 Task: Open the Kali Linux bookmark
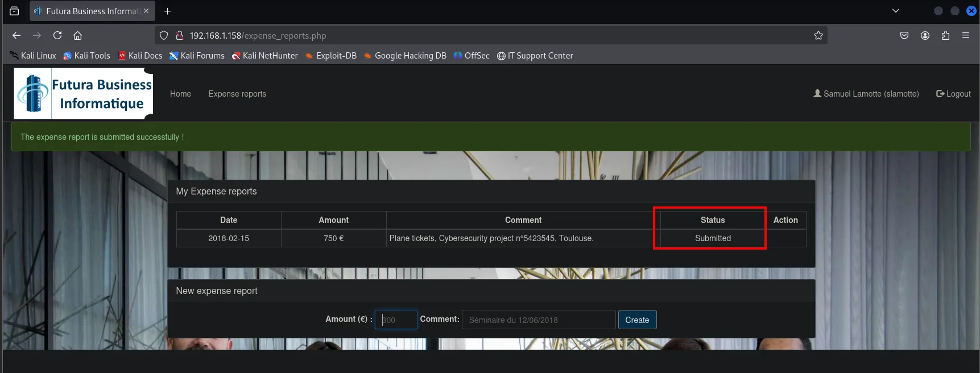pos(33,56)
